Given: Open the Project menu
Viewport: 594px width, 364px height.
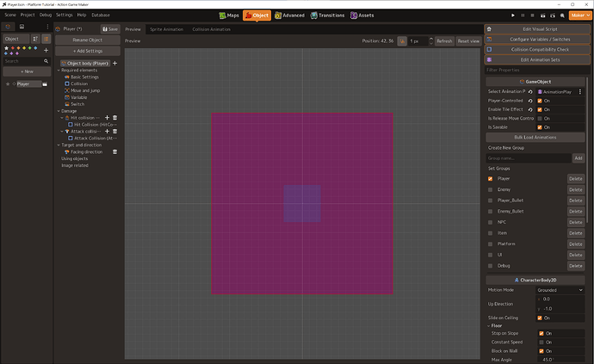Looking at the screenshot, I should pos(28,15).
